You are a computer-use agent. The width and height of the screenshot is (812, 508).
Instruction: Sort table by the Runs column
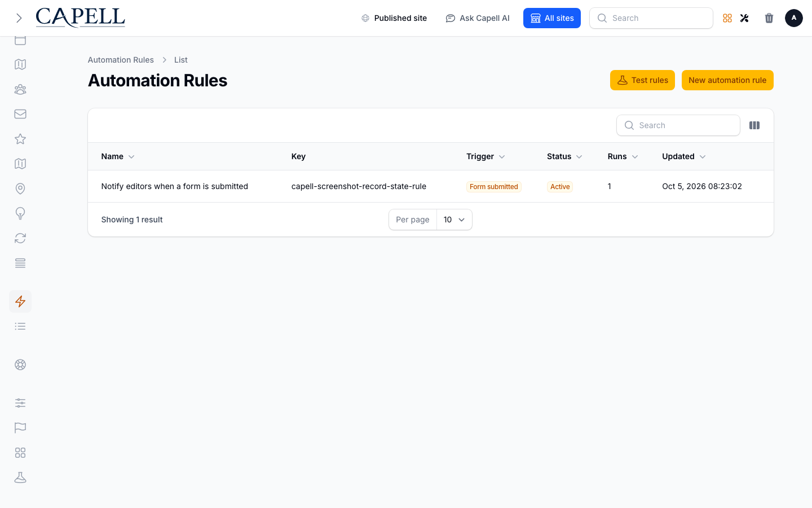tap(623, 156)
